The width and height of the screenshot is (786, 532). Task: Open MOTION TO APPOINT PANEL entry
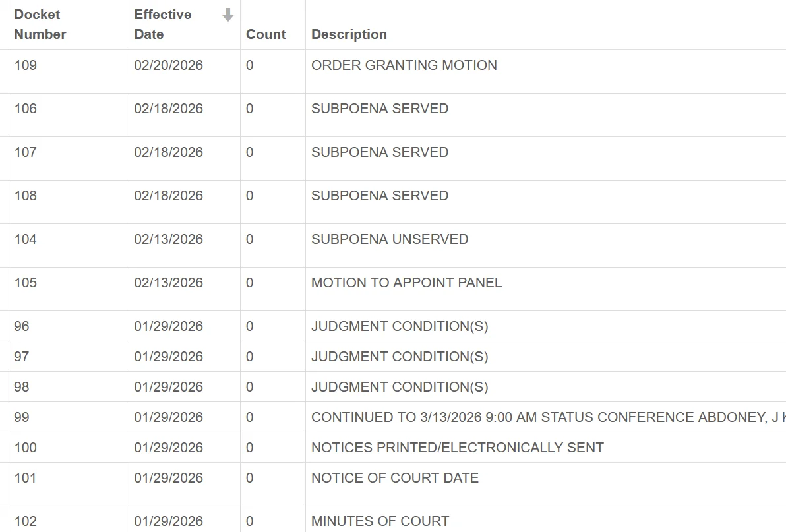coord(406,283)
